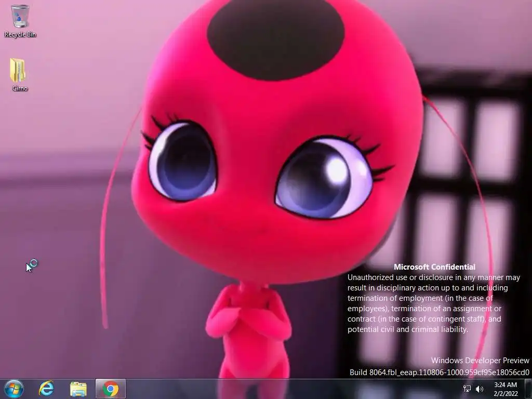The height and width of the screenshot is (399, 532).
Task: Open Windows Explorer from the taskbar
Action: [x=78, y=389]
